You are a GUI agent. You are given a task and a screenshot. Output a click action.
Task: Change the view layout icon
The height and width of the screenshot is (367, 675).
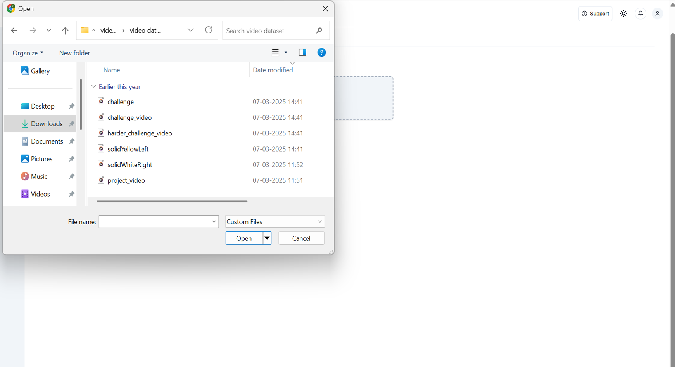[x=276, y=52]
